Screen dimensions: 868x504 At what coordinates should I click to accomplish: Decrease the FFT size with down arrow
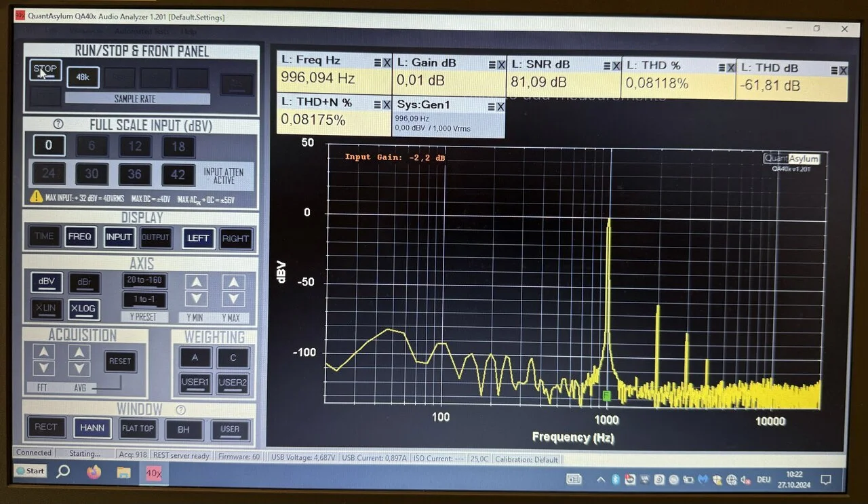coord(43,368)
